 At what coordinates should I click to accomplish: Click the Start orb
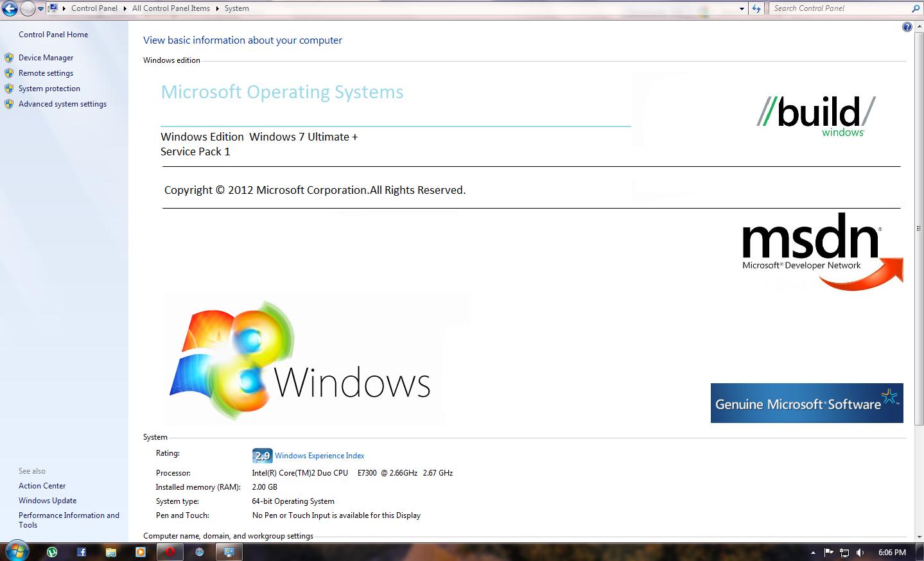click(x=17, y=551)
